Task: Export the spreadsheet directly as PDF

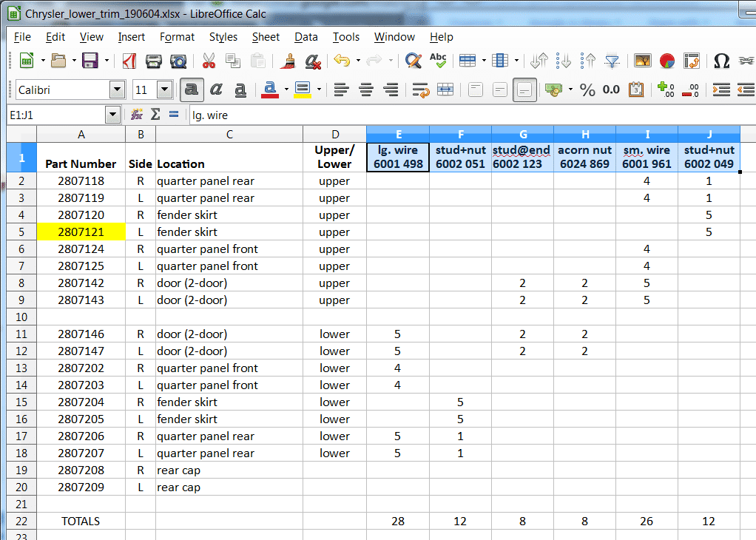Action: pos(130,61)
